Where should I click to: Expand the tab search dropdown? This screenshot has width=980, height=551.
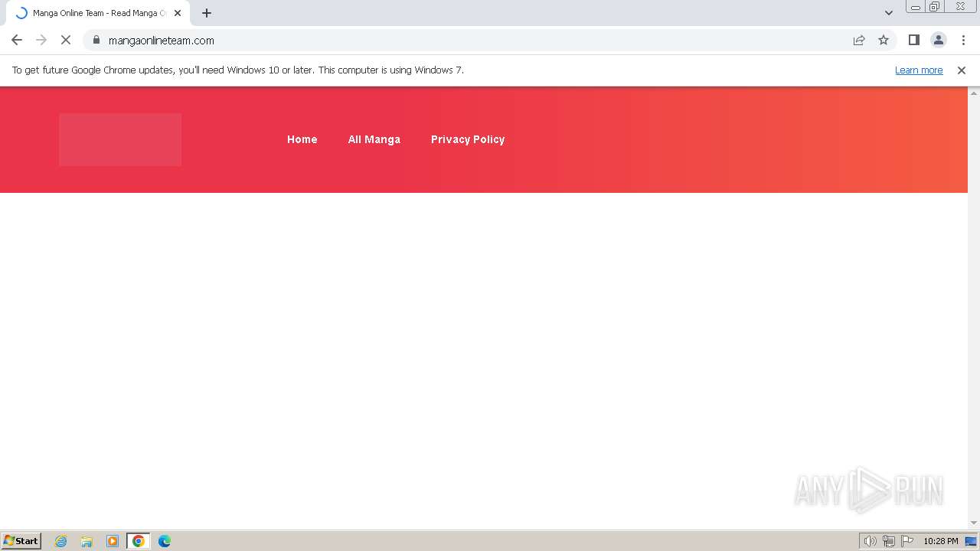click(x=889, y=13)
